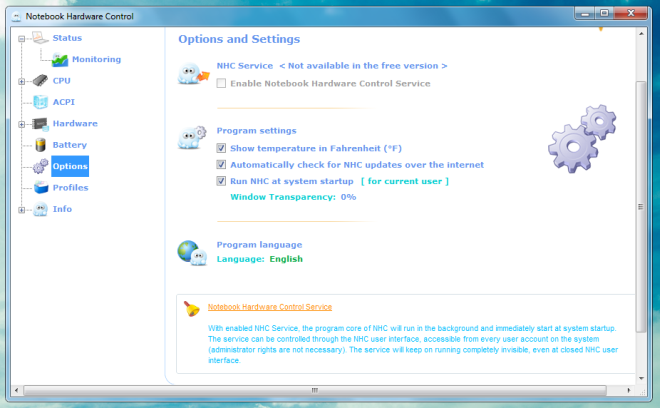
Task: Select the highlighted Options entry
Action: point(70,166)
